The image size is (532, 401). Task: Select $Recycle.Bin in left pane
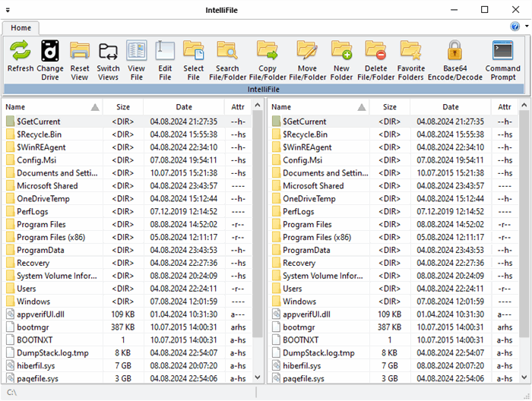click(x=39, y=134)
